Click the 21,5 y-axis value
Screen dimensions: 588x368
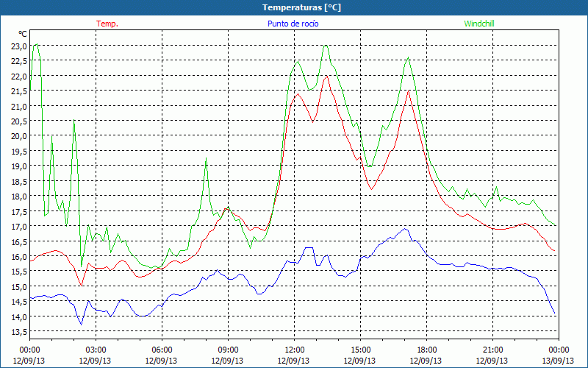(x=21, y=91)
